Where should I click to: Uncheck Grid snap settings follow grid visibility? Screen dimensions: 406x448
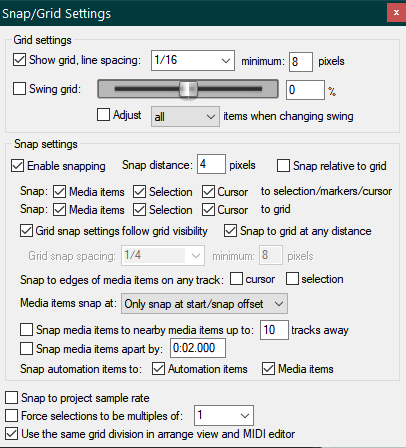(x=26, y=231)
